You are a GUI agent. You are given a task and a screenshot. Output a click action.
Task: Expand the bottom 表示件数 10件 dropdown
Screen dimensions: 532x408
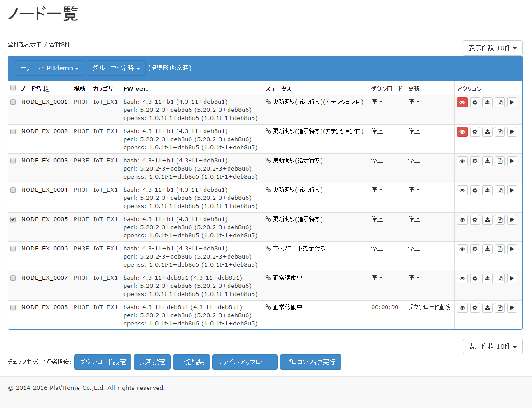coord(492,347)
